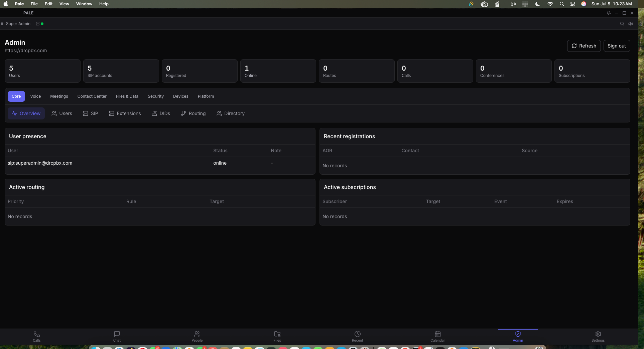Toggle Do Not Disturb moon icon
Screen dimensions: 644x349
click(537, 4)
